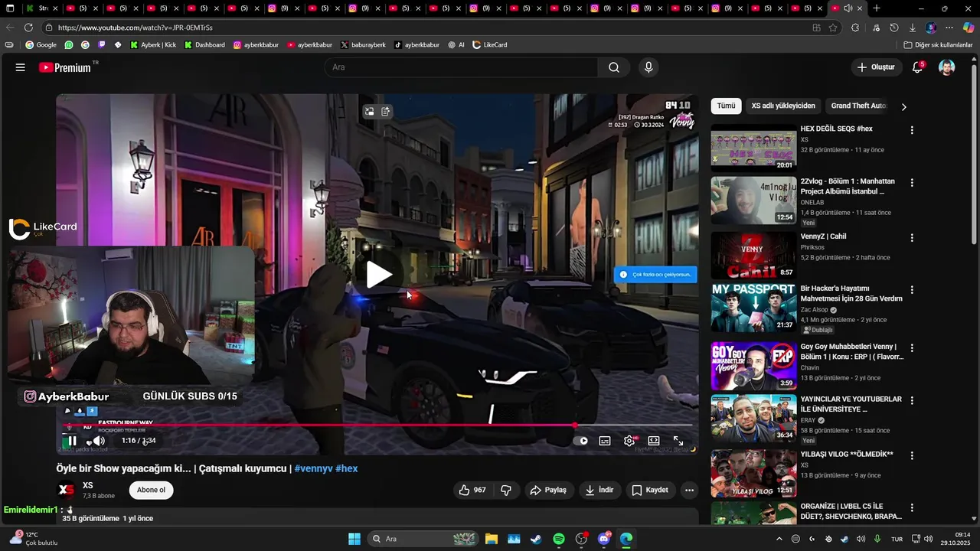
Task: Like the video with 967 likes
Action: pos(473,491)
